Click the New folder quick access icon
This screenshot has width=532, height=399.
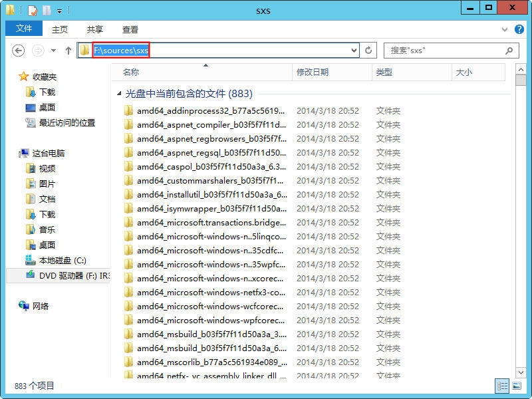47,11
